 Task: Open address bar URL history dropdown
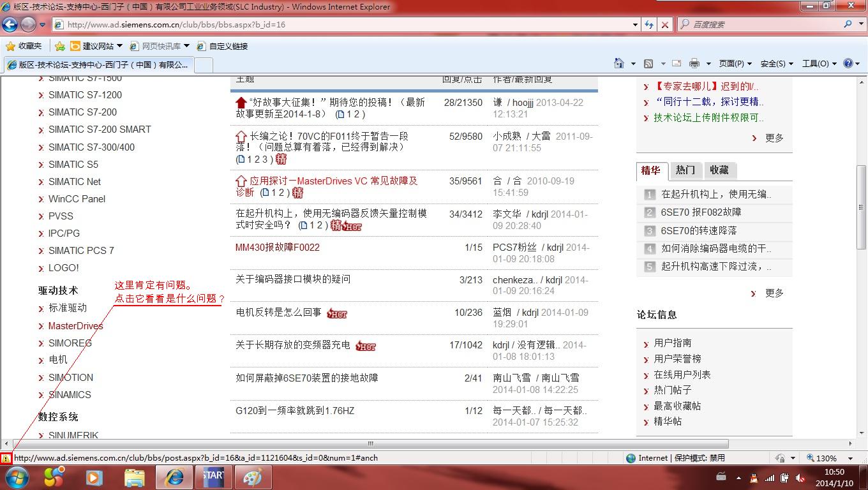[635, 24]
